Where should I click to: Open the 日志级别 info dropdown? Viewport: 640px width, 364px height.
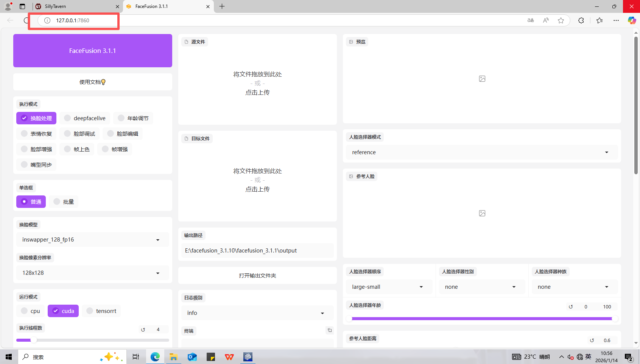click(257, 313)
